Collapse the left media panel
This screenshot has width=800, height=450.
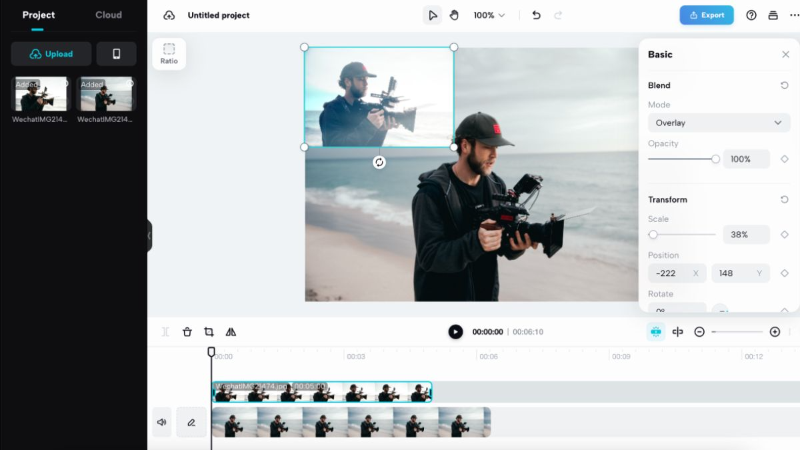(149, 236)
